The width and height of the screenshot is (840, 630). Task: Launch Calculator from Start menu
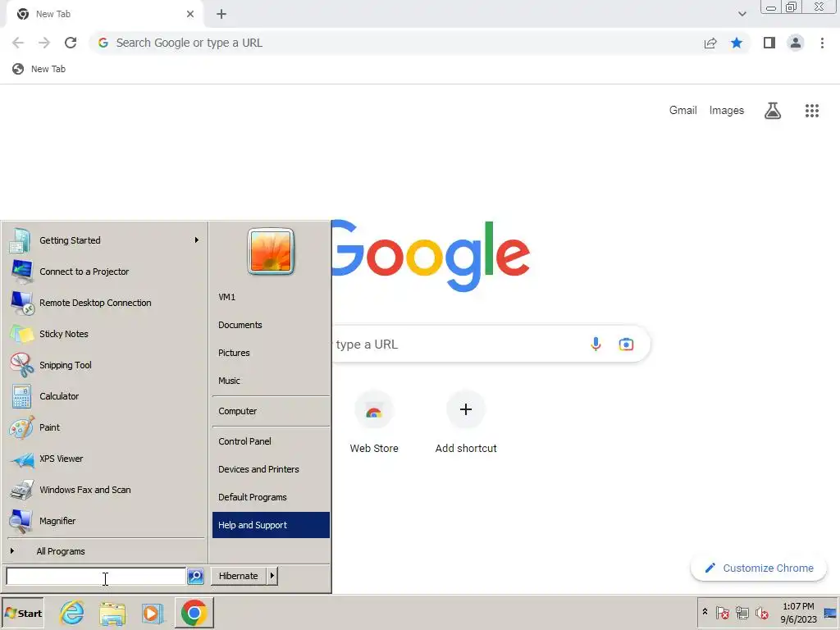click(105, 396)
